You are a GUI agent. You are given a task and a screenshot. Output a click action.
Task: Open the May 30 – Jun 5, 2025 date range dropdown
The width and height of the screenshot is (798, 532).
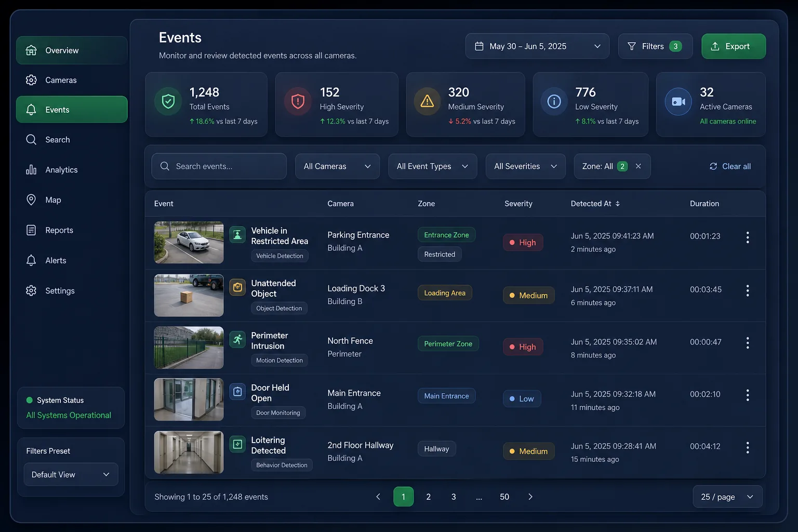click(x=537, y=46)
